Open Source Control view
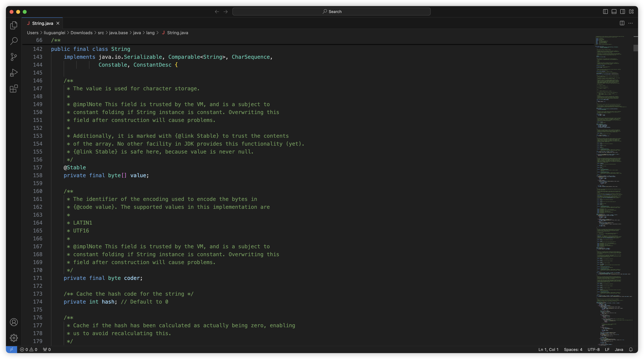Screen dimensions: 644x359 [x=14, y=57]
